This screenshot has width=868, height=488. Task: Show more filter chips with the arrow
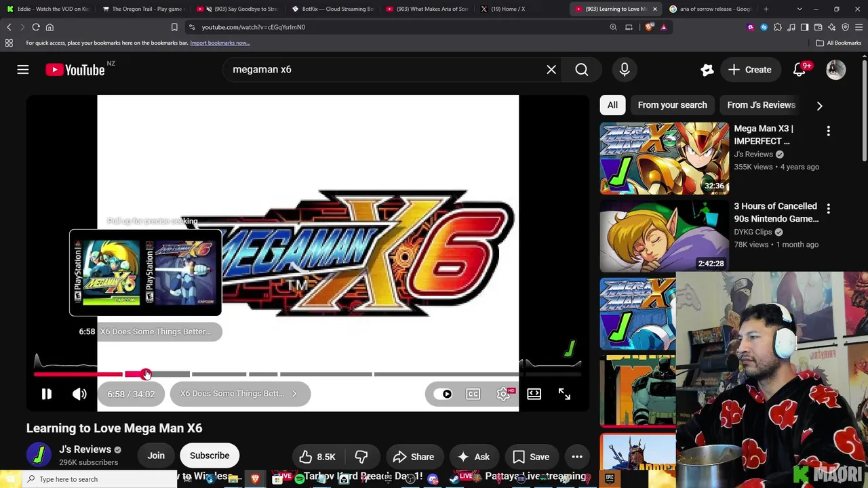(x=819, y=106)
